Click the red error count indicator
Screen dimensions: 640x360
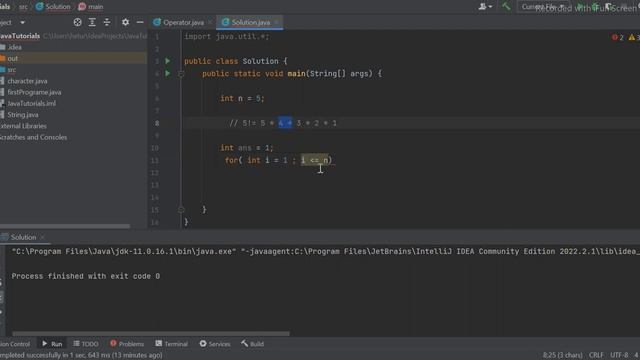pyautogui.click(x=618, y=38)
